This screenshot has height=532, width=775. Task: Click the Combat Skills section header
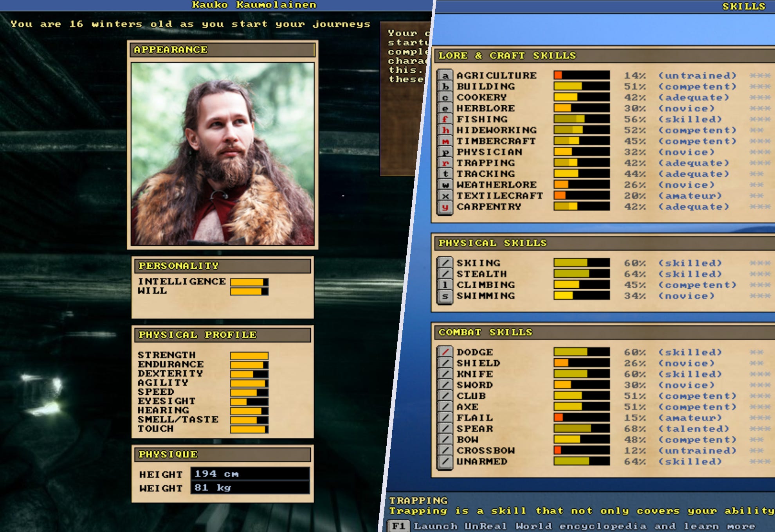click(485, 332)
